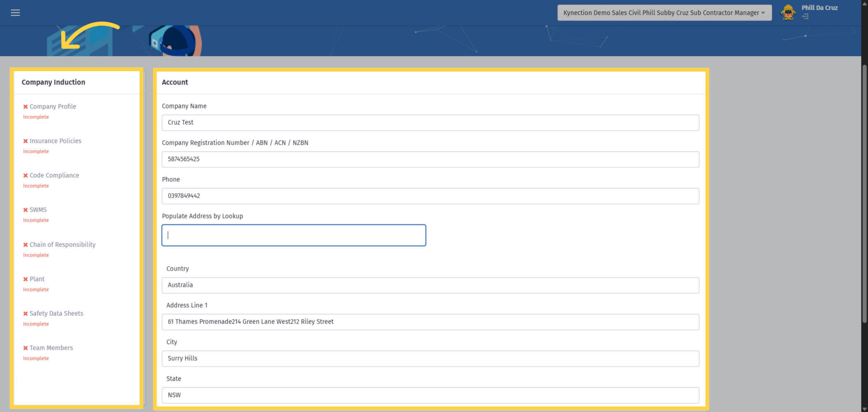Viewport: 868px width, 412px height.
Task: Click the Company Name field containing Cruz Test
Action: 430,123
